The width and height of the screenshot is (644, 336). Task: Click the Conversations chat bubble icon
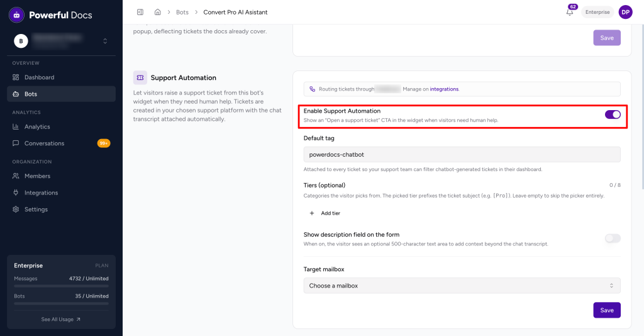(x=16, y=143)
